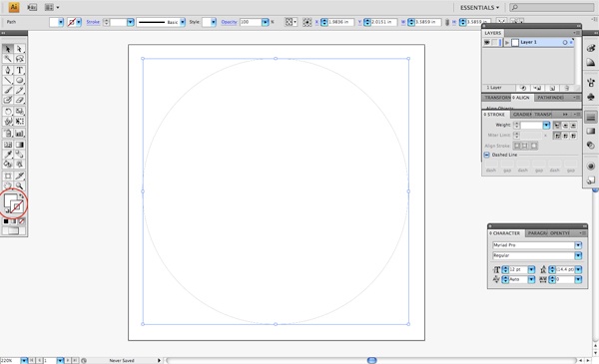Viewport: 599px width, 364px height.
Task: Open the arrange documents dropdown
Action: click(x=52, y=7)
